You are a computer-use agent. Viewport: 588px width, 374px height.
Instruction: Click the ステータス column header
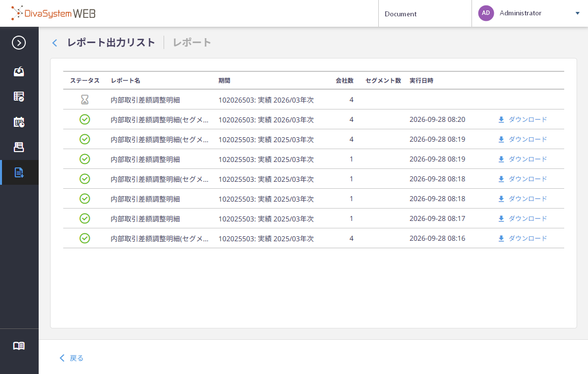pos(85,81)
